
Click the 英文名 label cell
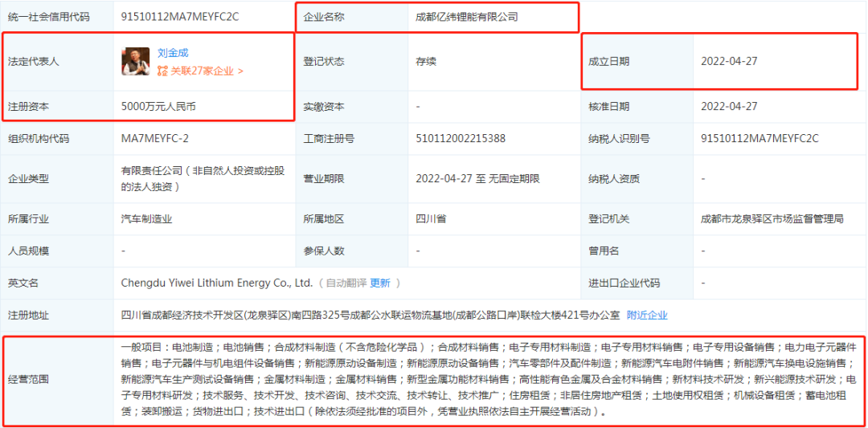click(x=59, y=283)
